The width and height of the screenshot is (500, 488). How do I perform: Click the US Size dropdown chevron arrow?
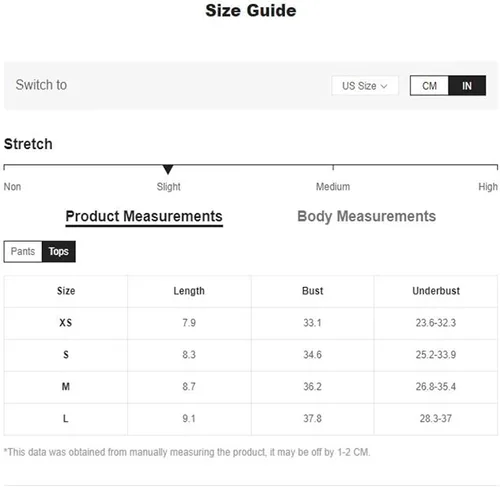[x=384, y=86]
